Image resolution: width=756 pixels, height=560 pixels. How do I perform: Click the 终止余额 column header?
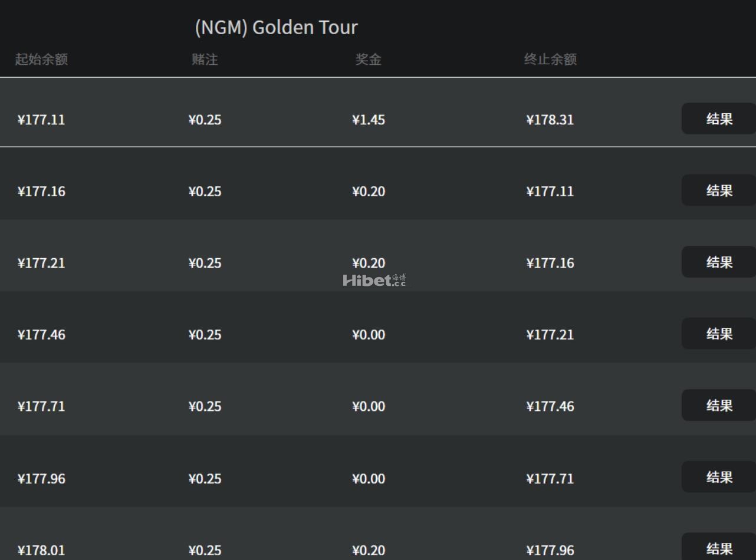coord(550,60)
